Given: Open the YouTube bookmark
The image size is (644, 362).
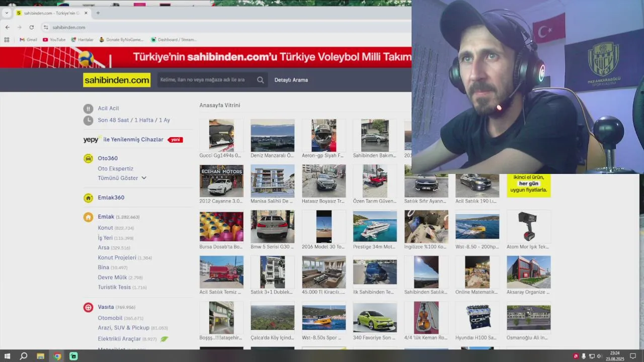Looking at the screenshot, I should click(54, 40).
